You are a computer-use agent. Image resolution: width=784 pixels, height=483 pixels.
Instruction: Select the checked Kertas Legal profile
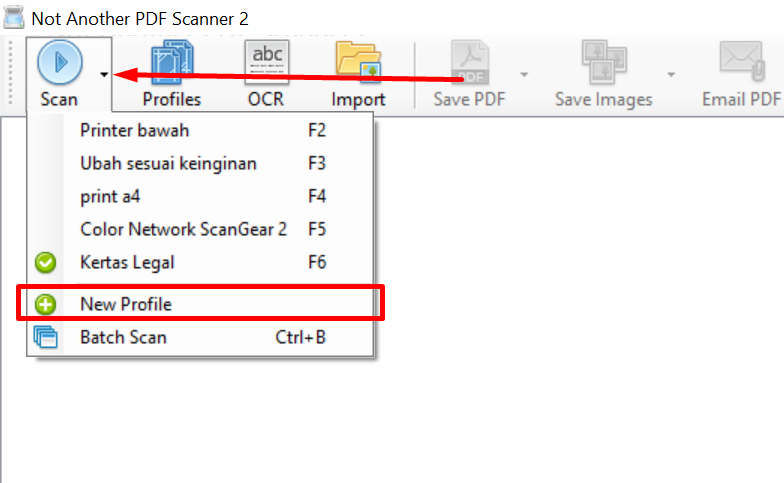tap(127, 262)
